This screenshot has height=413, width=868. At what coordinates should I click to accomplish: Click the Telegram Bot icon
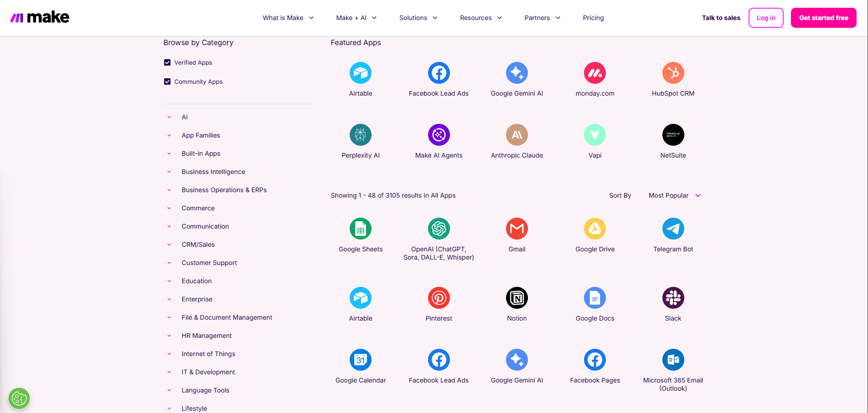tap(673, 229)
